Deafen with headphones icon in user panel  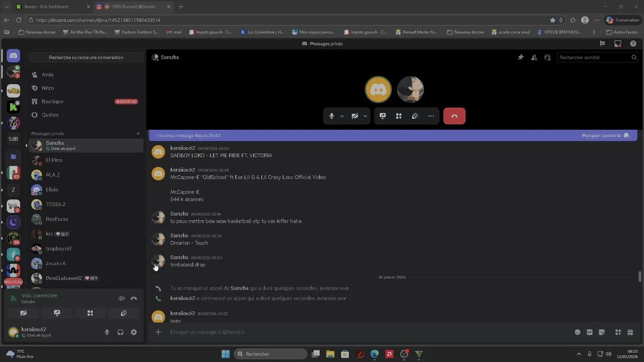[120, 332]
